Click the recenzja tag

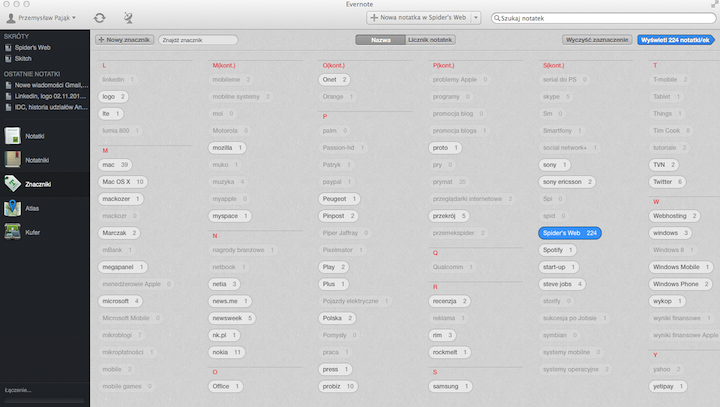(x=450, y=301)
